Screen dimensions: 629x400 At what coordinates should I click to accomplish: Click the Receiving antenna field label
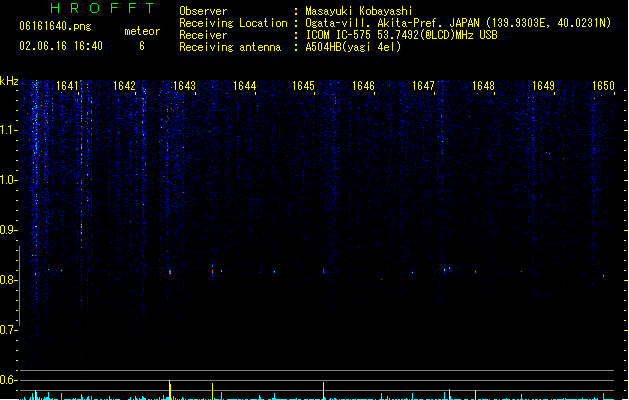pos(230,47)
